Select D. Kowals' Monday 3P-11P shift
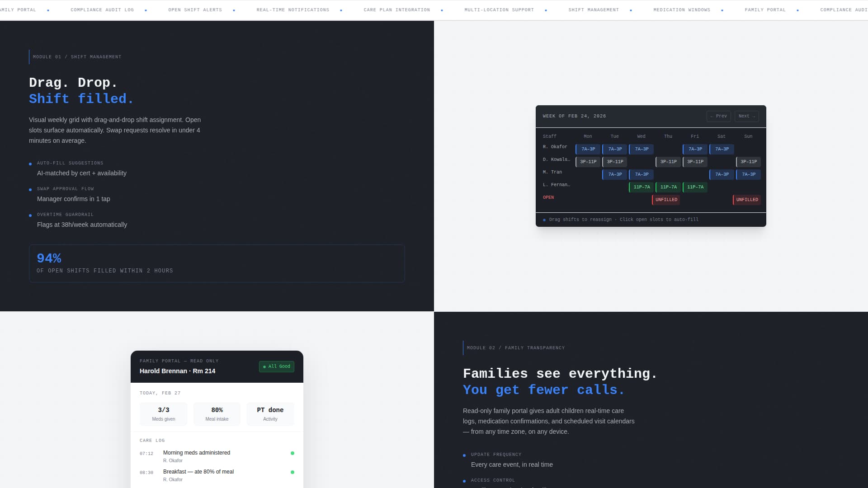The width and height of the screenshot is (868, 488). pyautogui.click(x=588, y=162)
